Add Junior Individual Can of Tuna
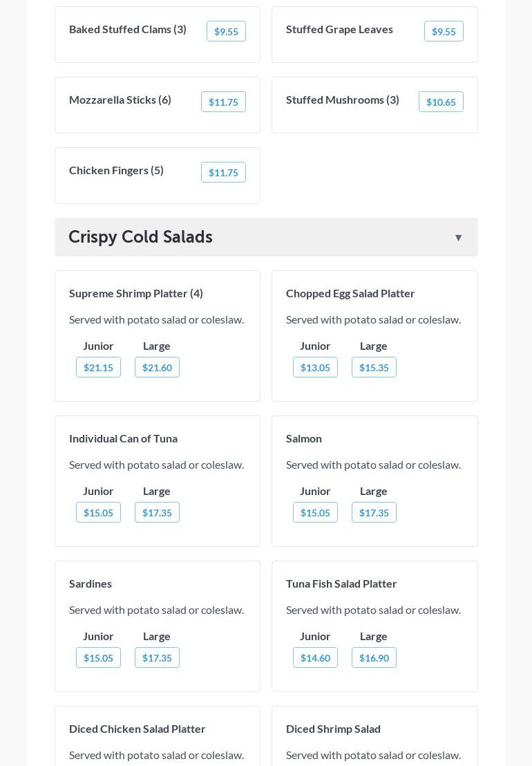This screenshot has height=766, width=532. (98, 513)
